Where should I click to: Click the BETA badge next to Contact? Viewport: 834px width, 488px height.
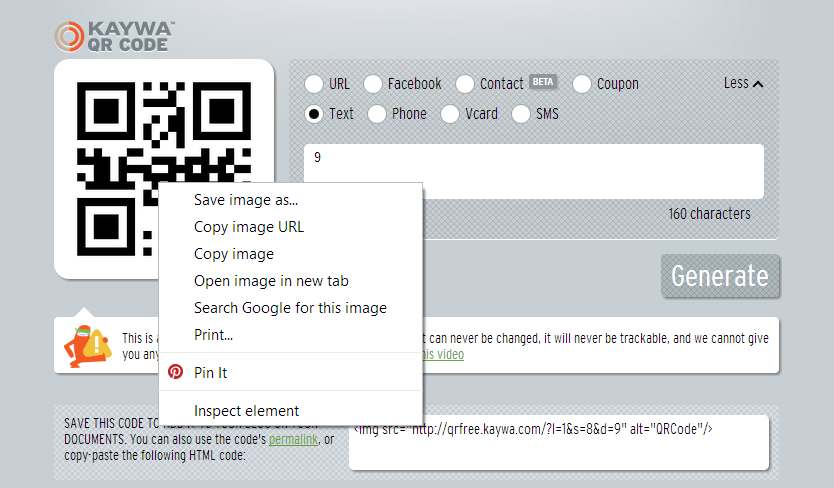[x=543, y=82]
